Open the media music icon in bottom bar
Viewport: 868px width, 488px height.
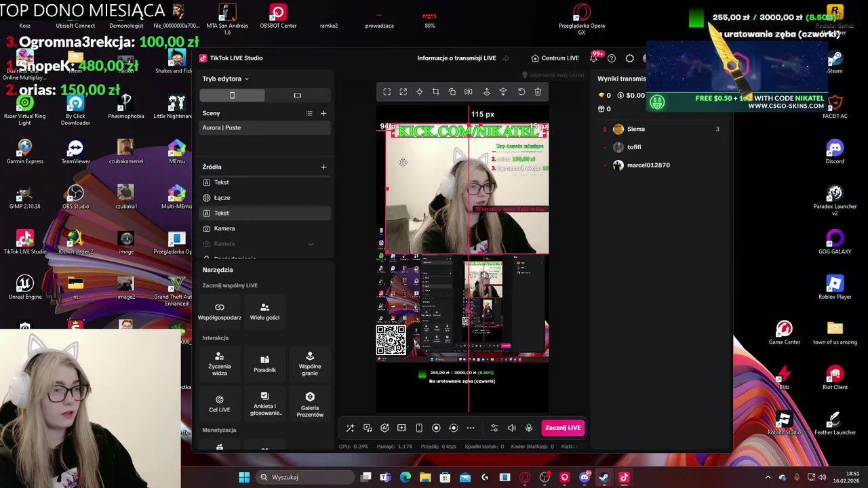(x=368, y=428)
